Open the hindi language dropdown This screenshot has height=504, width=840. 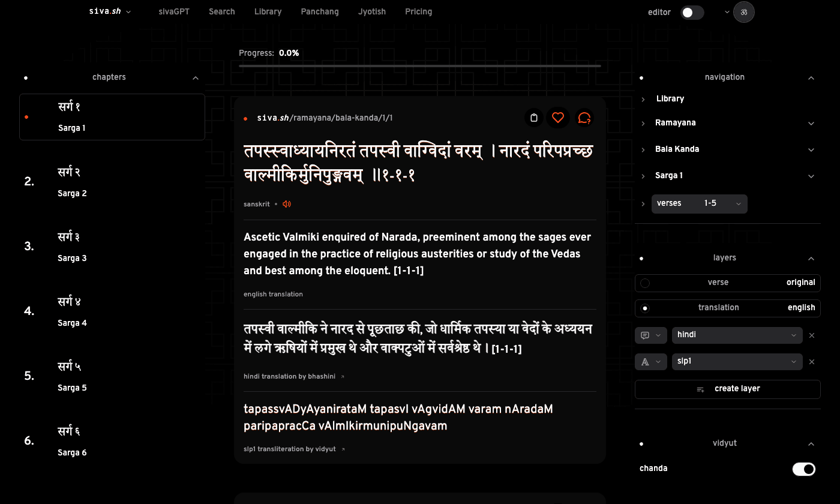tap(737, 335)
